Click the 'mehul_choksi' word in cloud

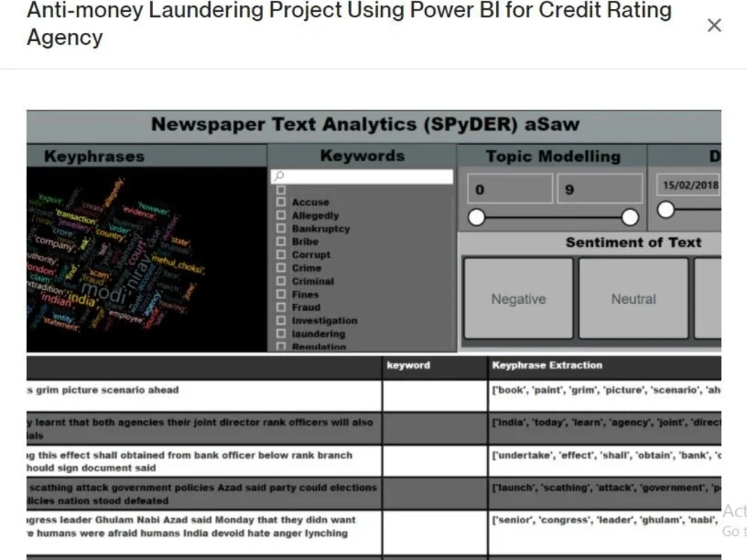(x=179, y=265)
